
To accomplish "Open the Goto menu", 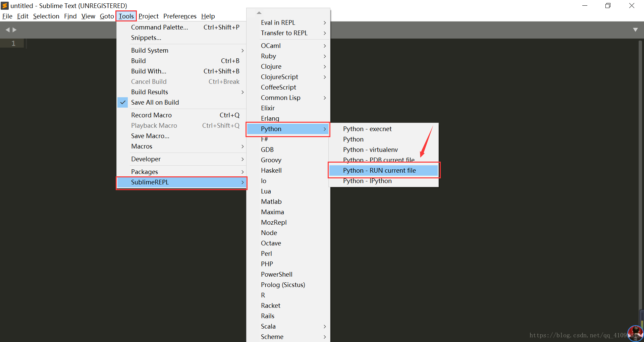I will coord(107,16).
